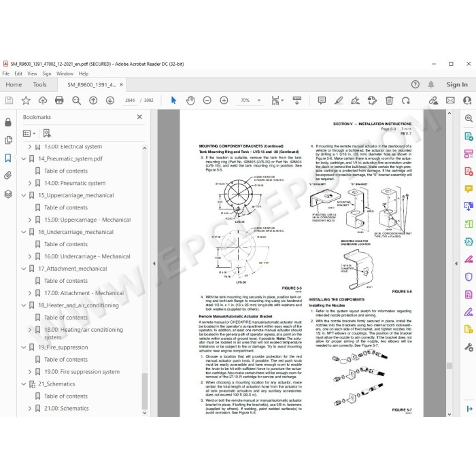Go to previous page arrow
The width and height of the screenshot is (476, 476).
[x=93, y=100]
